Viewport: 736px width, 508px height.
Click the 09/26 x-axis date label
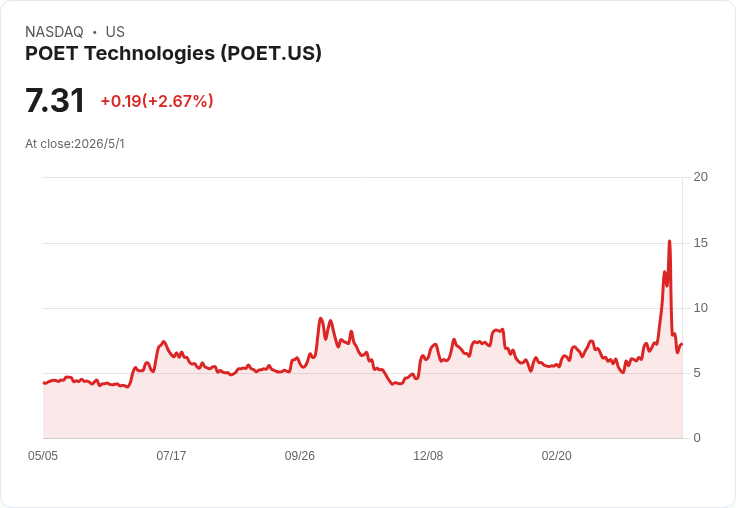point(299,456)
